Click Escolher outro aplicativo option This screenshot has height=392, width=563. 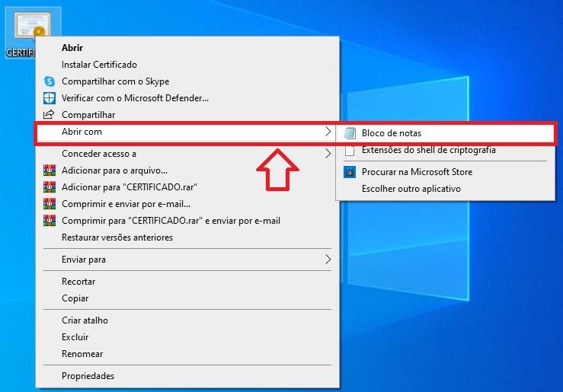(x=411, y=189)
